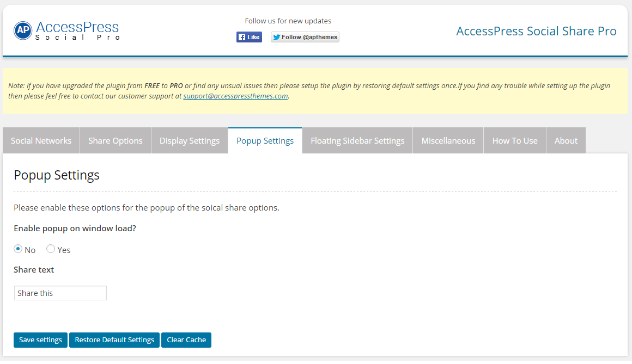This screenshot has width=632, height=364.
Task: Click the Facebook Like button
Action: pyautogui.click(x=249, y=37)
